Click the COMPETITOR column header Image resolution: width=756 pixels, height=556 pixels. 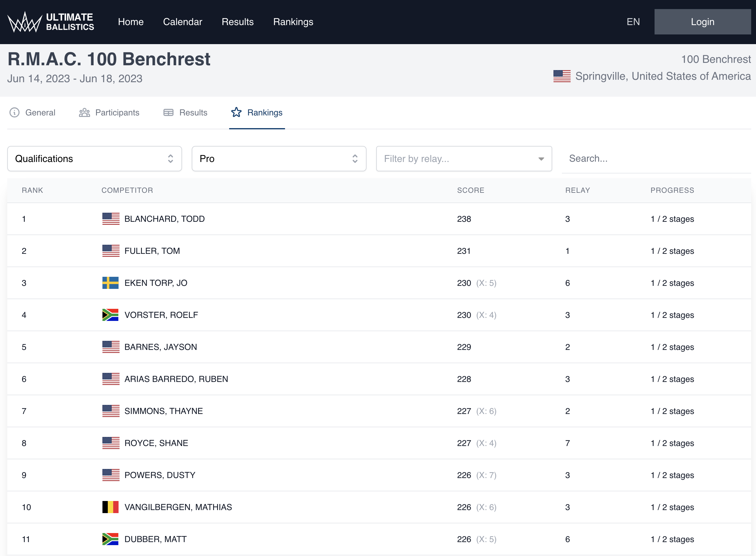(127, 190)
